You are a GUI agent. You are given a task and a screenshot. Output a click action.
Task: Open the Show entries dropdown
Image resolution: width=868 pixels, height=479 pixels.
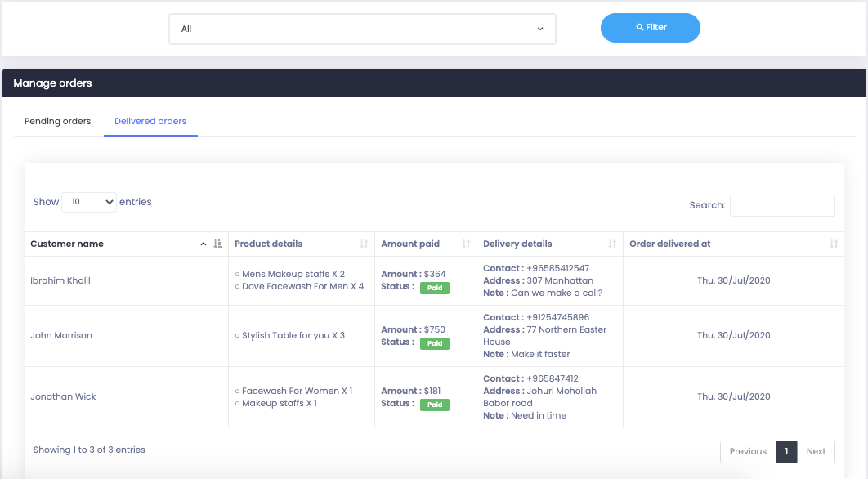point(88,202)
